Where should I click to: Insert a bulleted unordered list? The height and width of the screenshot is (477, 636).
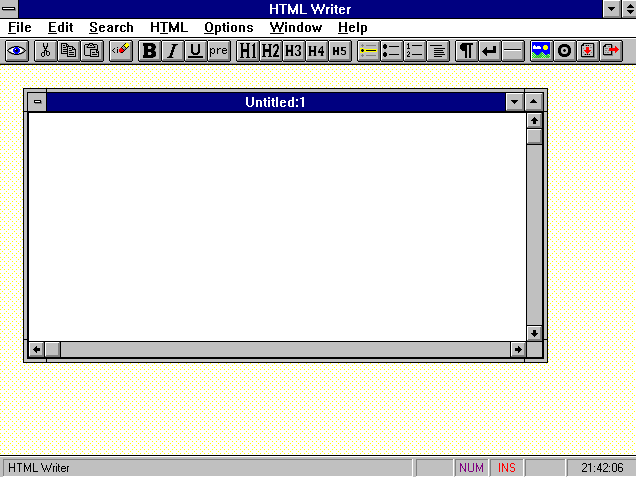pyautogui.click(x=392, y=51)
